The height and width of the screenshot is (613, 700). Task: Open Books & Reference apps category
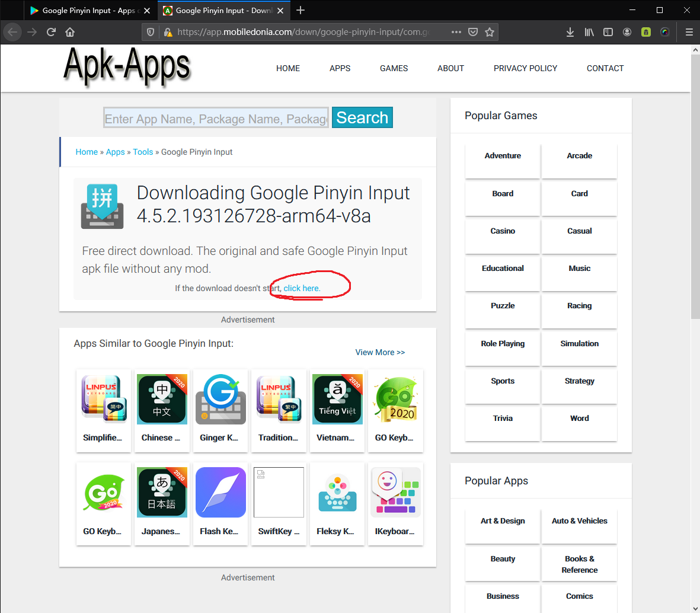(x=580, y=564)
